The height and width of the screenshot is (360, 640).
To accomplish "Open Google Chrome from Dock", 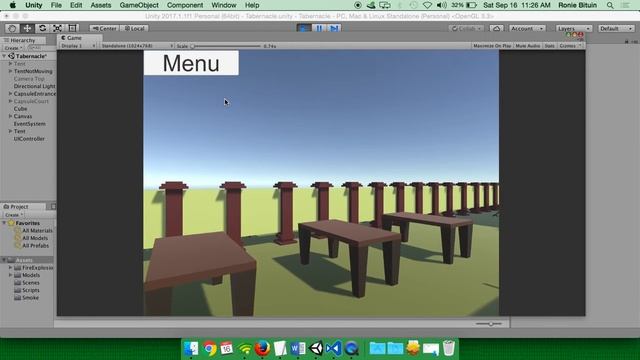I will click(209, 349).
